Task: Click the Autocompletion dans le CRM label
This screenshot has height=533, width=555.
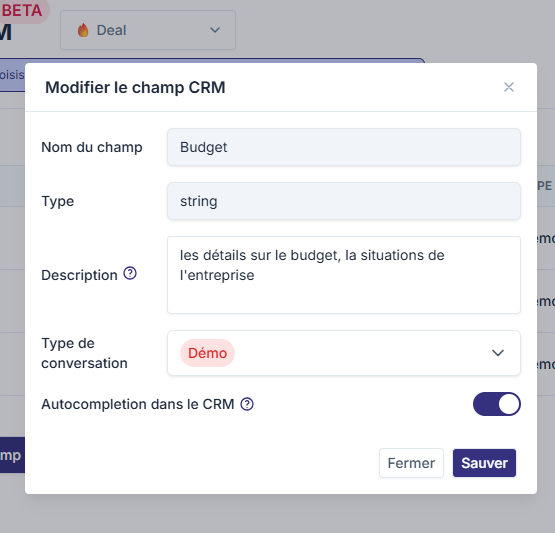Action: click(x=138, y=404)
